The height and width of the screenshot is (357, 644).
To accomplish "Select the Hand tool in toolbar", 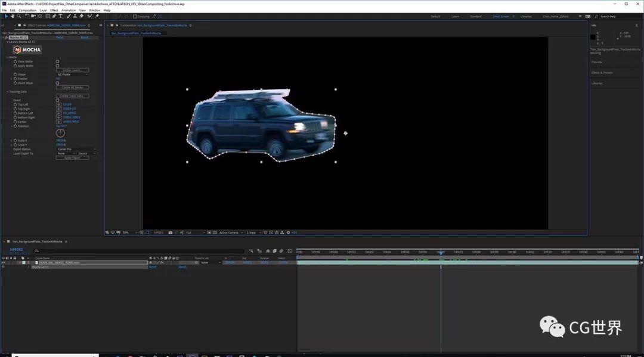I will (x=11, y=16).
